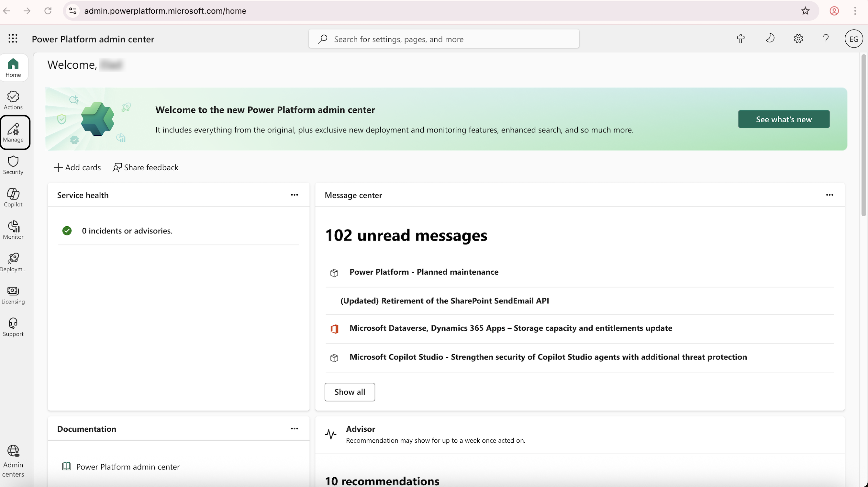Open the settings gear in header
This screenshot has height=487, width=868.
(x=798, y=39)
